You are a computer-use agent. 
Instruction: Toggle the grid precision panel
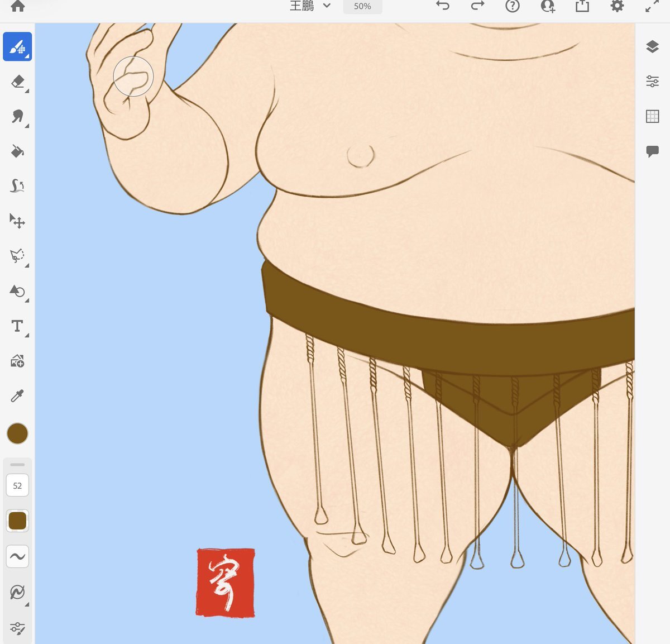pyautogui.click(x=652, y=116)
